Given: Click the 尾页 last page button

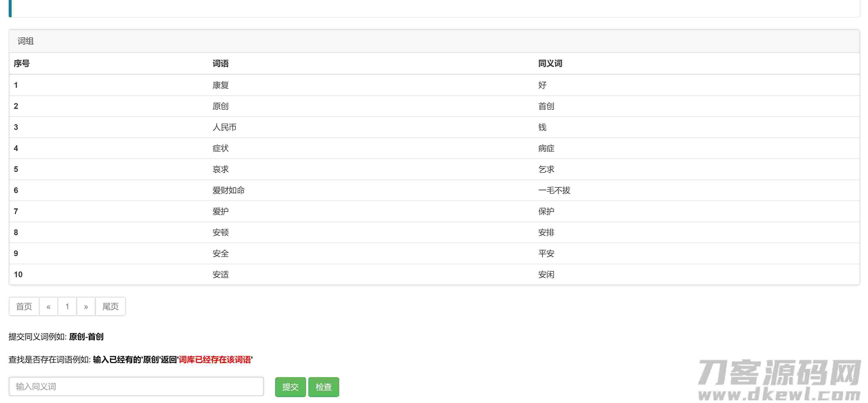Looking at the screenshot, I should coord(110,306).
